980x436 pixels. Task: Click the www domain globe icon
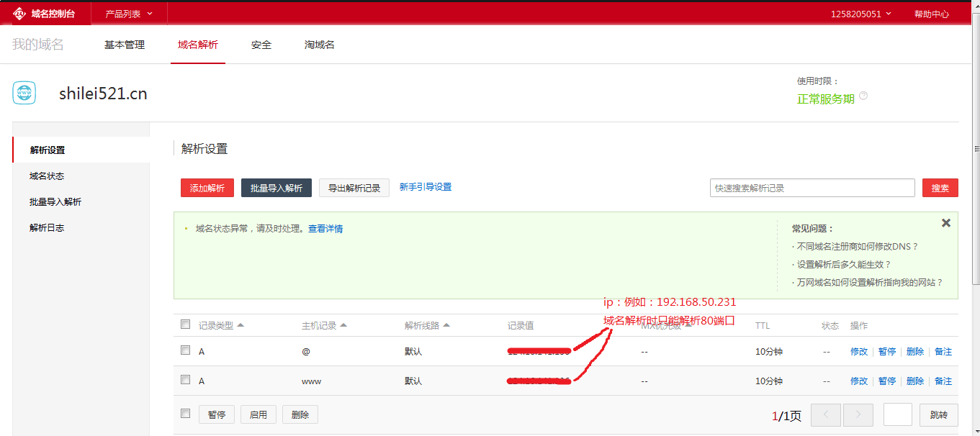pos(24,93)
